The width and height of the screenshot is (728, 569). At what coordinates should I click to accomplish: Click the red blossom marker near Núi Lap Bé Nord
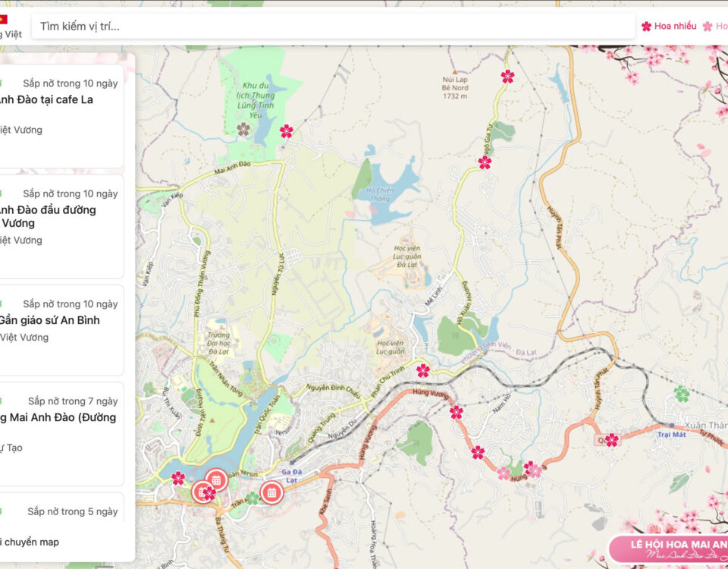point(507,77)
